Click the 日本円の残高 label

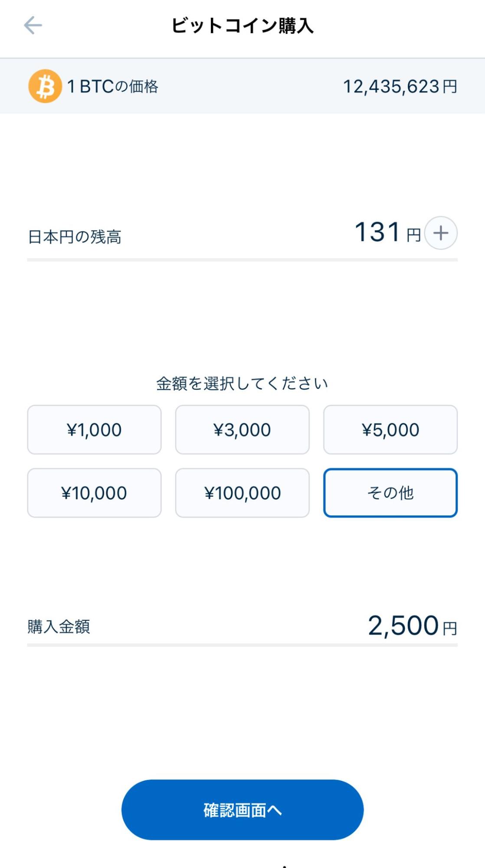pyautogui.click(x=75, y=237)
